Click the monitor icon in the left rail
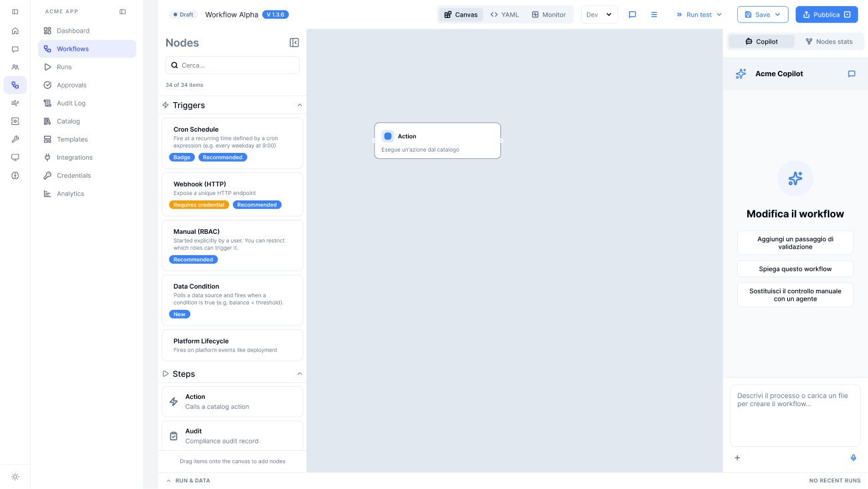 15,157
